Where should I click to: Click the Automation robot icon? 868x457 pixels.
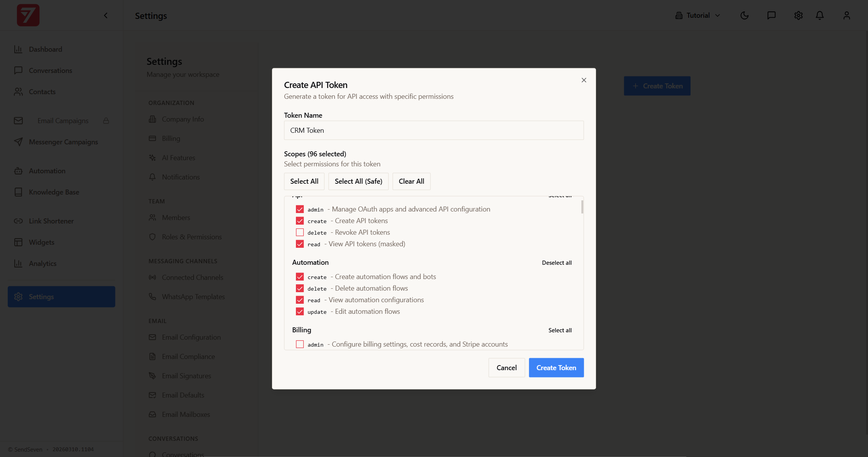pos(18,171)
